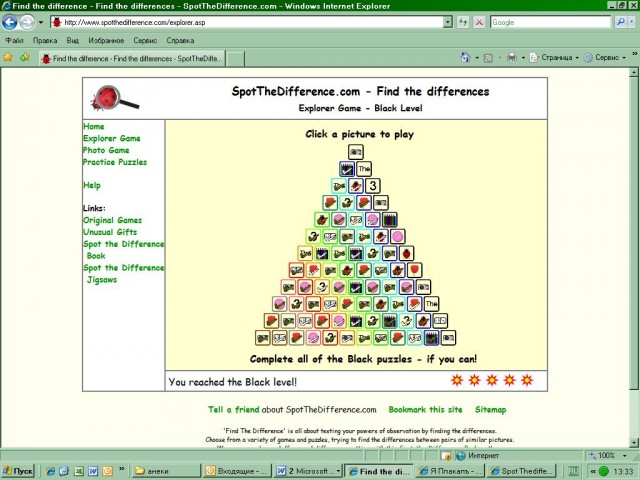
Task: Open a new blank tab
Action: (x=236, y=59)
